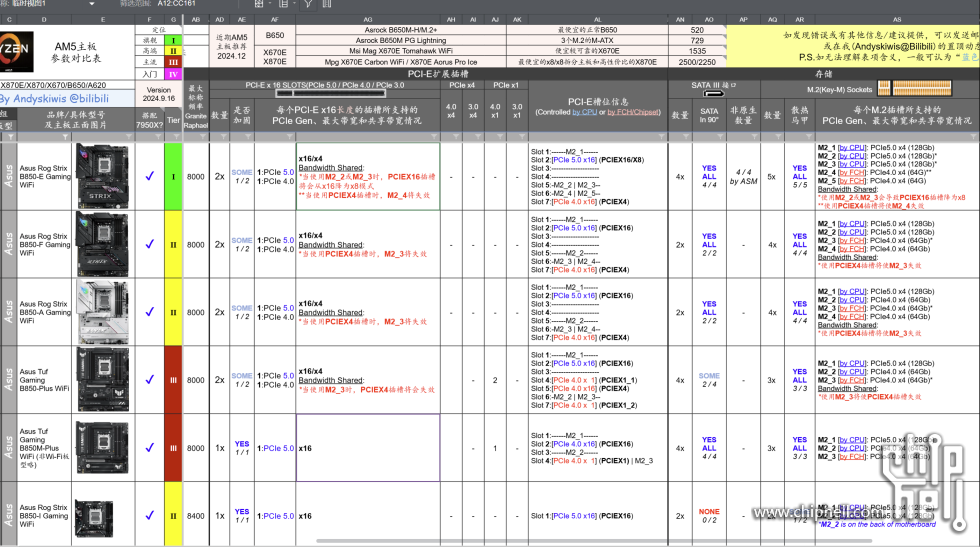Viewport: 980px width, 547px height.
Task: Select the checkmark cell for Tuf Gaming B850-Plus WiFi
Action: 149,379
